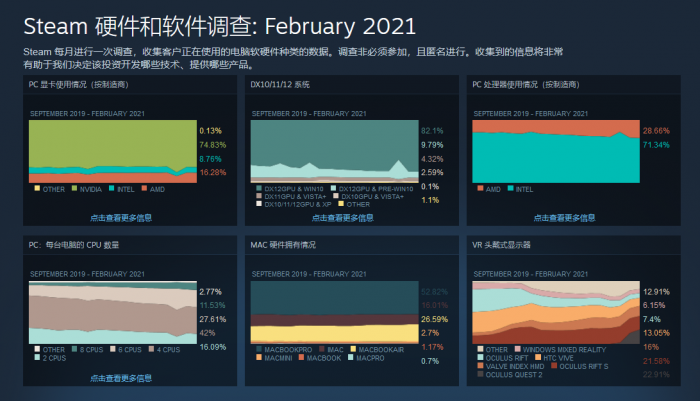Screen dimensions: 700x401
Task: Open more info link under DX10/11/12 systems chart
Action: pos(343,218)
